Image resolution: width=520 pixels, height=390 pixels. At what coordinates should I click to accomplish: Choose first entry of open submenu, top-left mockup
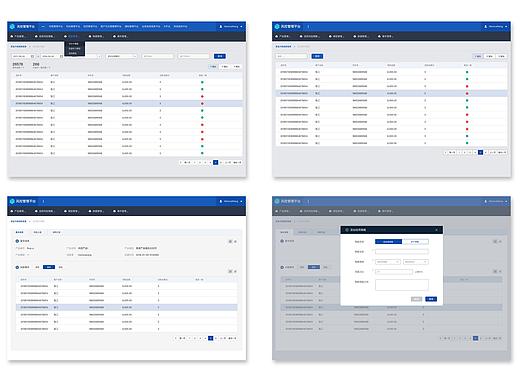click(x=74, y=44)
